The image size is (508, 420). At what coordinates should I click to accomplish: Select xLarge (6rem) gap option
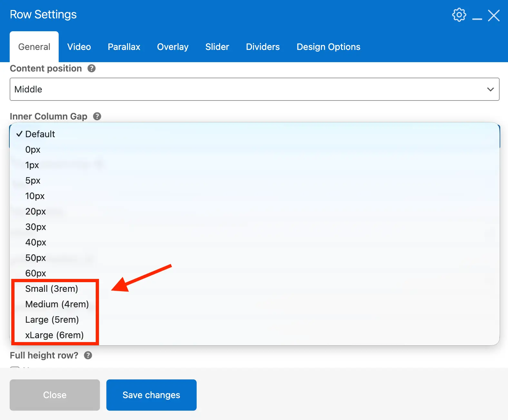click(54, 335)
